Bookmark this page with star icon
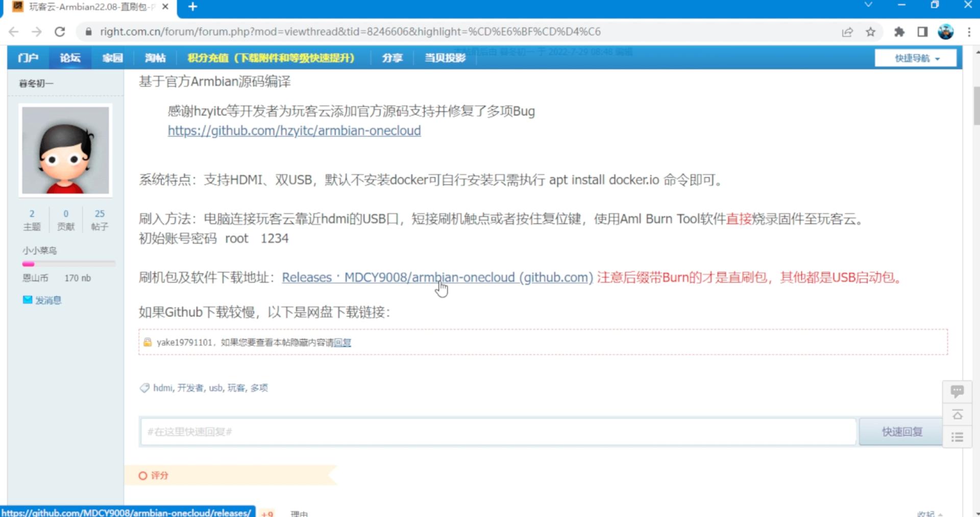The image size is (980, 517). (x=871, y=32)
